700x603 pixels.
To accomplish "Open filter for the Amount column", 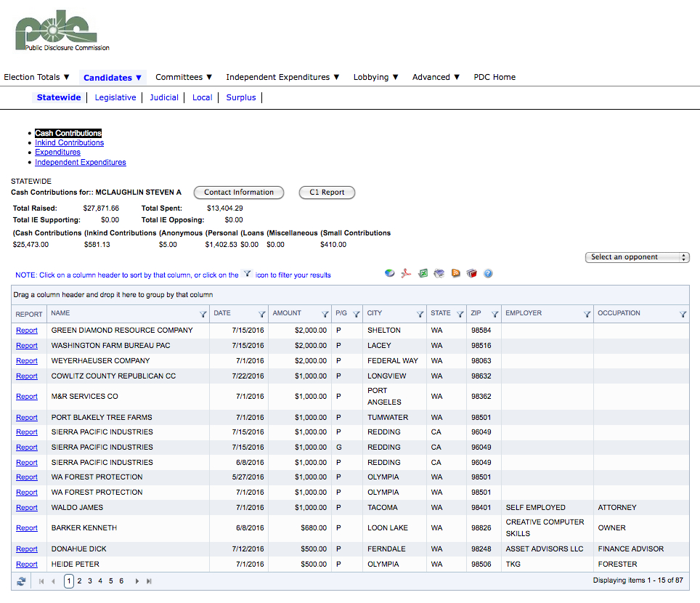I will point(325,314).
